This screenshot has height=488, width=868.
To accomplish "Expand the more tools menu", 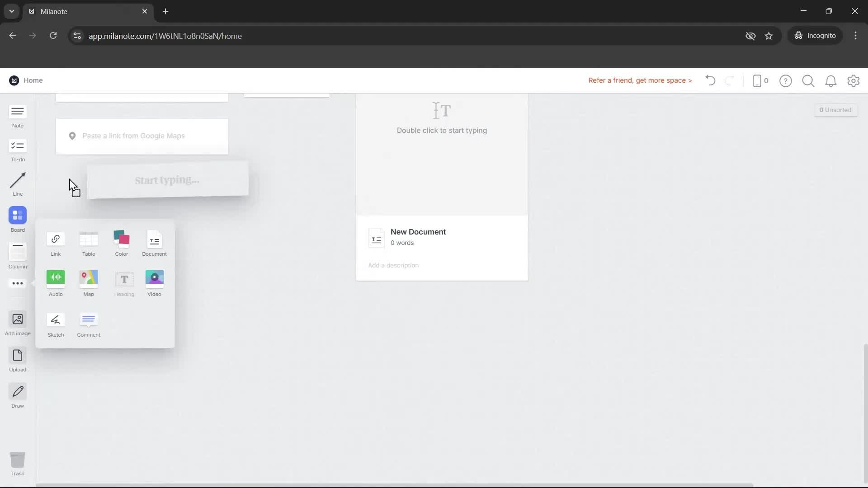I will coord(17,283).
